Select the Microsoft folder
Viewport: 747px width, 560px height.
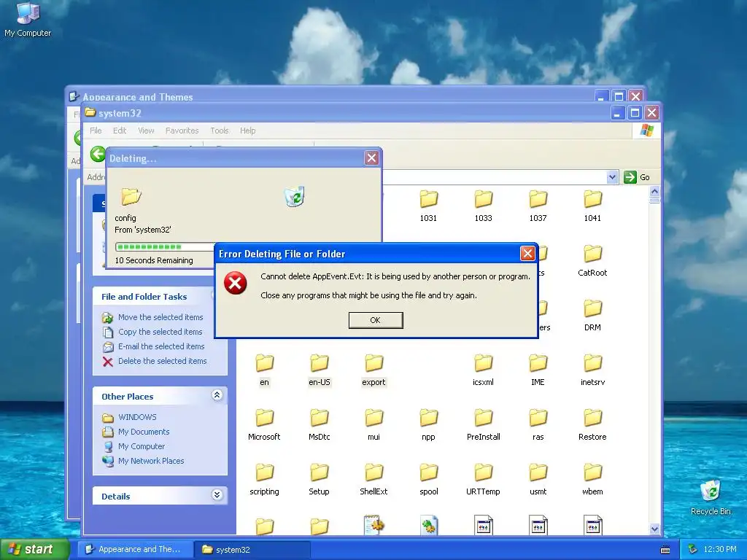tap(264, 425)
